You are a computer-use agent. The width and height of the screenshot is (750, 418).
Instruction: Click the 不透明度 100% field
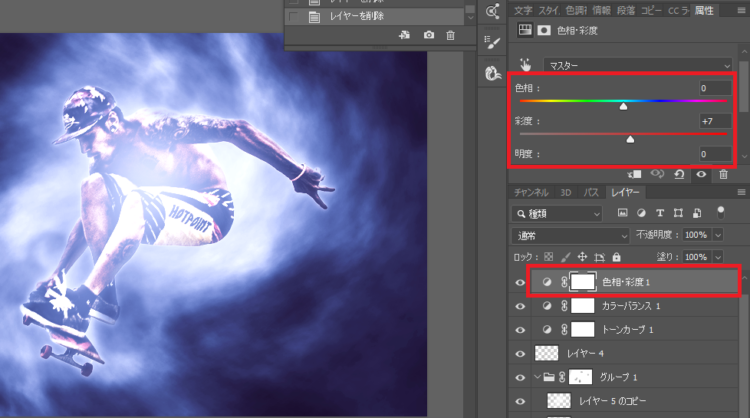point(697,235)
